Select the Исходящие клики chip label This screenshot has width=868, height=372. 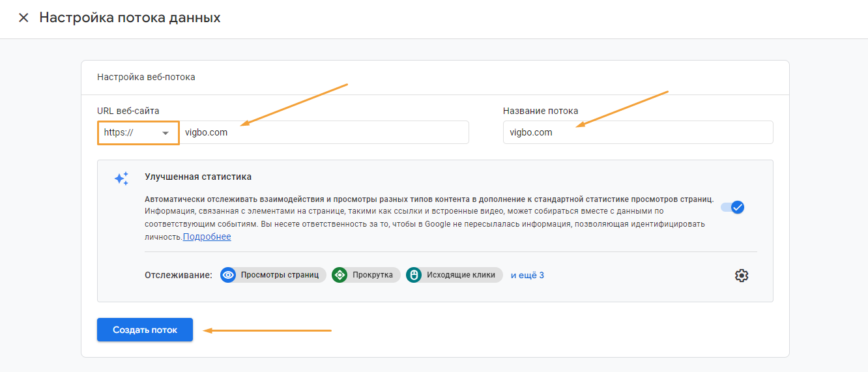point(461,275)
